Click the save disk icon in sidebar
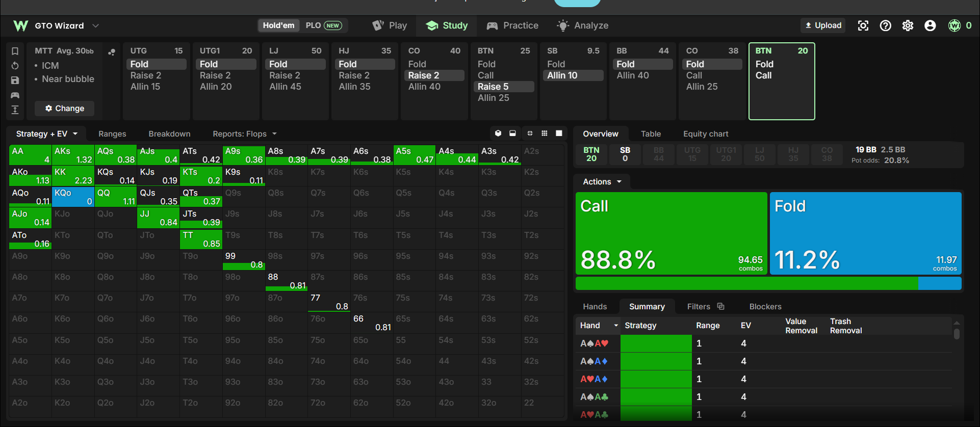Image resolution: width=980 pixels, height=427 pixels. 15,81
